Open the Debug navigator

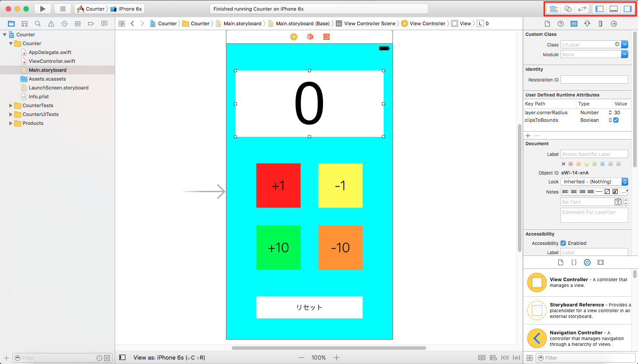(x=78, y=23)
